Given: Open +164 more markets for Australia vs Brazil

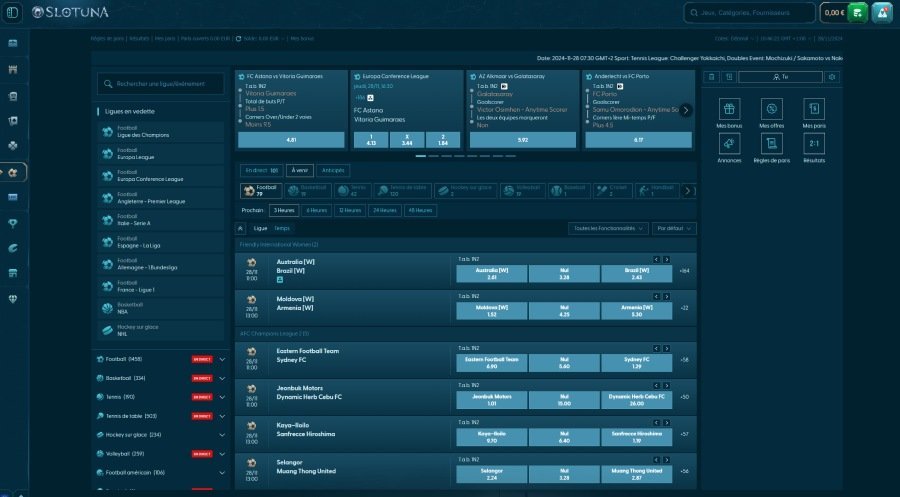Looking at the screenshot, I should 684,271.
